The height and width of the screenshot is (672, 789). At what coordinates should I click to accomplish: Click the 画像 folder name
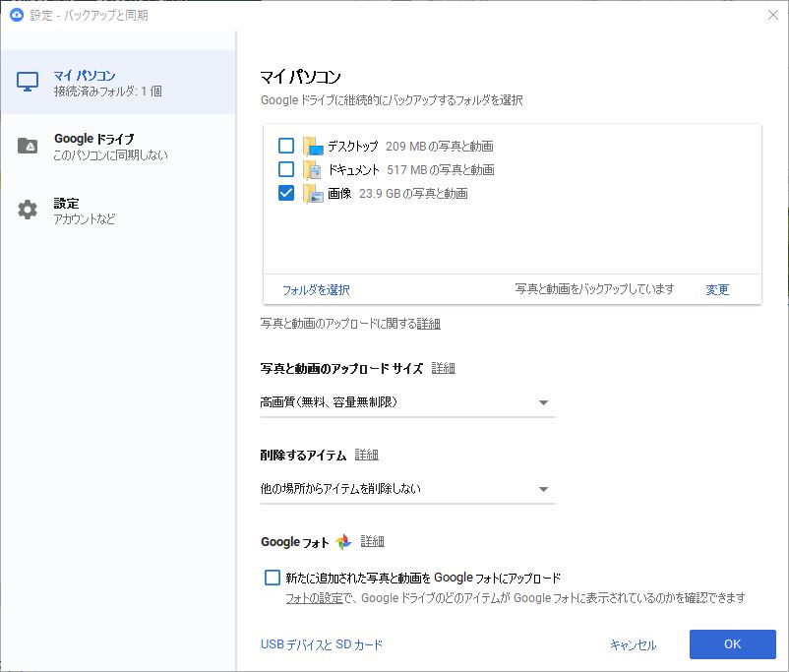339,193
